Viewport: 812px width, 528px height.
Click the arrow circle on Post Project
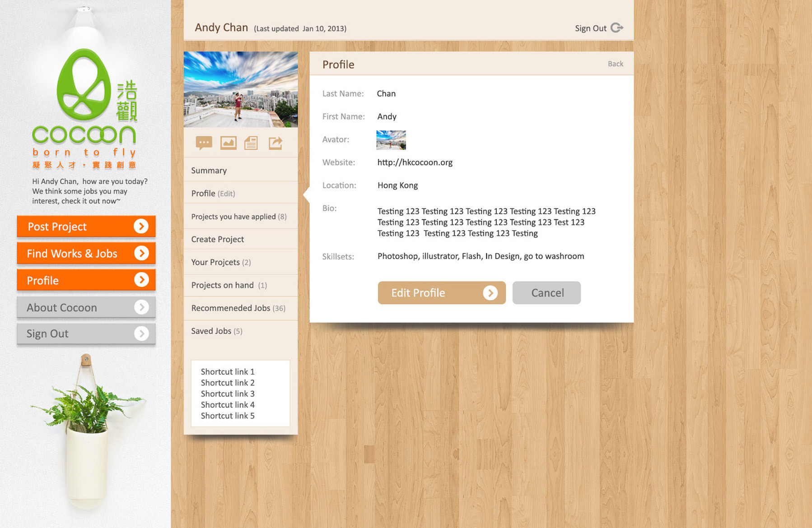[x=141, y=226]
